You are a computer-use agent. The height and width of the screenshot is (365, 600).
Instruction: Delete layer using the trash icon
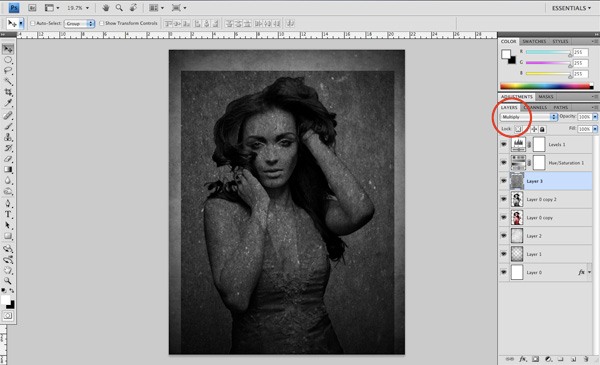[x=585, y=359]
